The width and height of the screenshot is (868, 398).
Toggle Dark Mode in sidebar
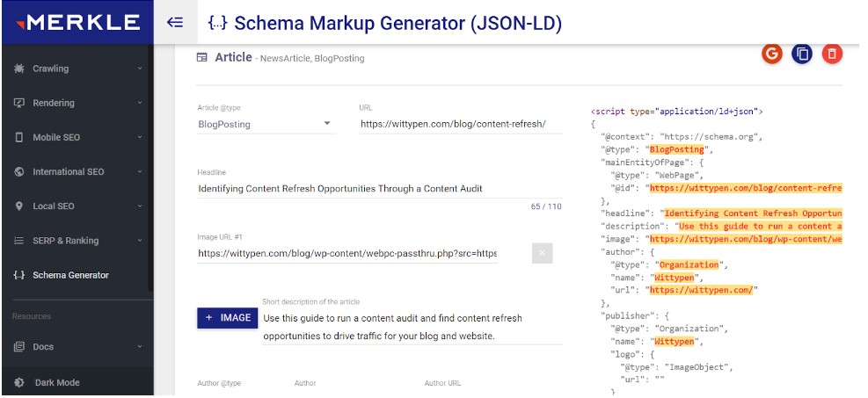(77, 382)
